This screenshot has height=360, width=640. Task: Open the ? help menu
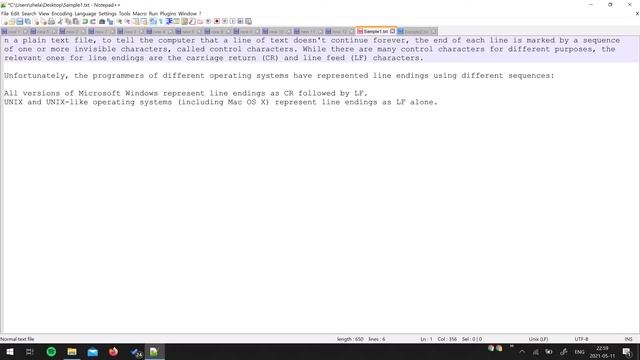(x=200, y=13)
